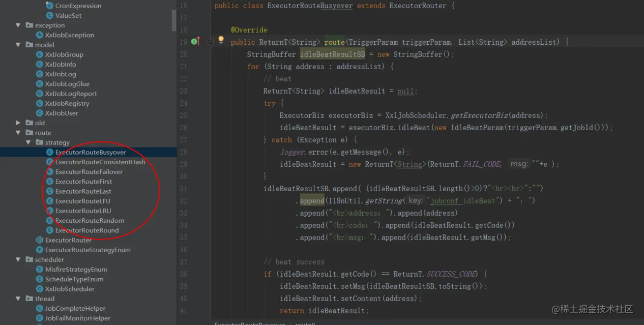Image resolution: width=644 pixels, height=325 pixels.
Task: Open ExecutorRouteRandom class
Action: coord(90,220)
